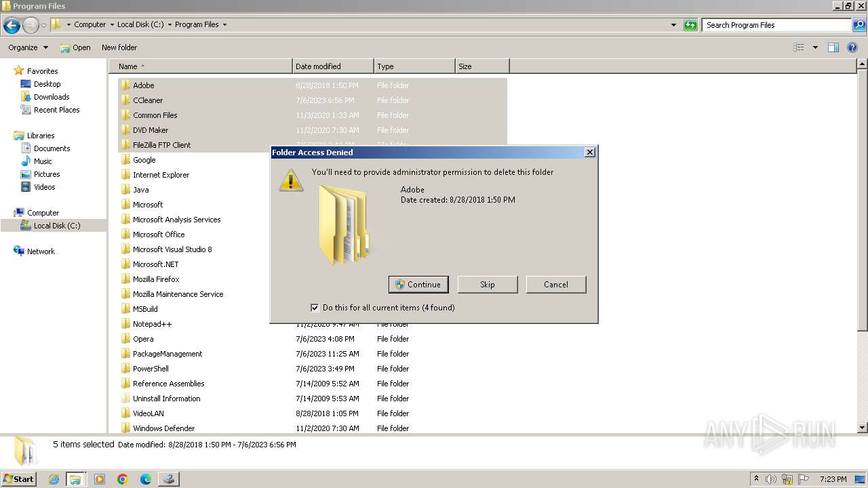
Task: Expand the view options dropdown arrow
Action: tap(815, 47)
